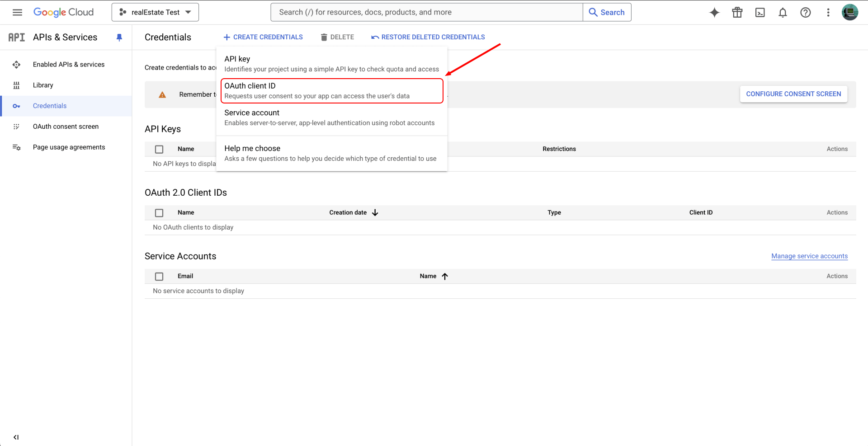The height and width of the screenshot is (446, 868).
Task: Sort by Creation date arrow
Action: tap(375, 212)
